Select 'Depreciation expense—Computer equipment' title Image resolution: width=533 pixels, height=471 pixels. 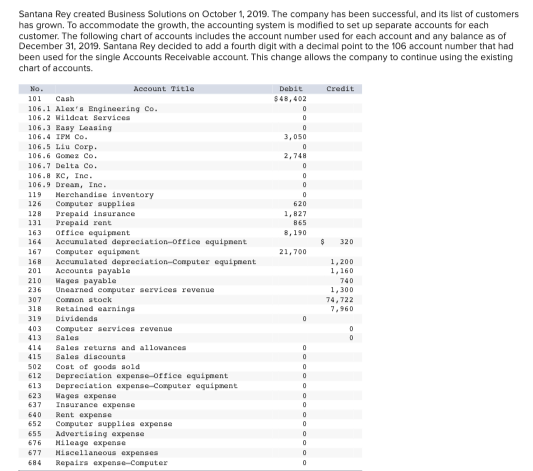[147, 386]
